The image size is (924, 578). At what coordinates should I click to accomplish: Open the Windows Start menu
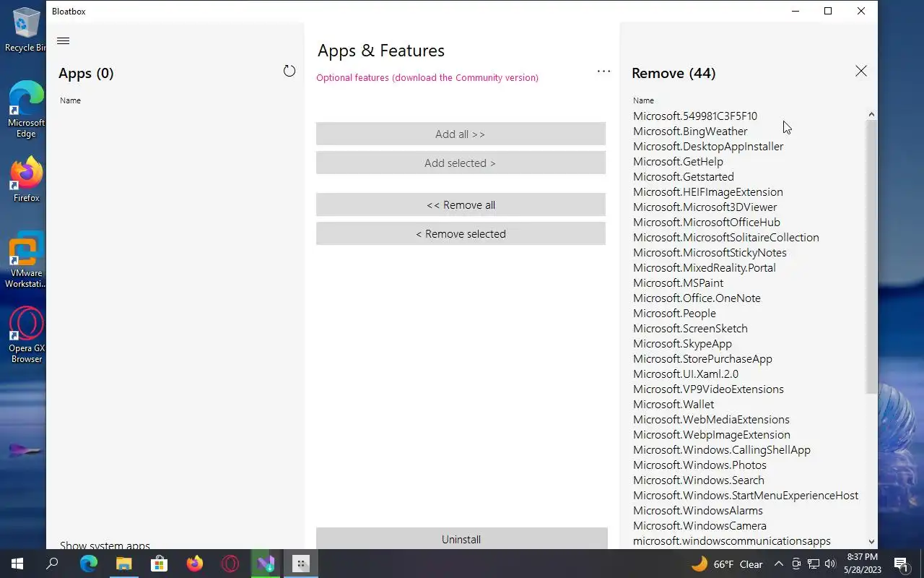coord(17,564)
